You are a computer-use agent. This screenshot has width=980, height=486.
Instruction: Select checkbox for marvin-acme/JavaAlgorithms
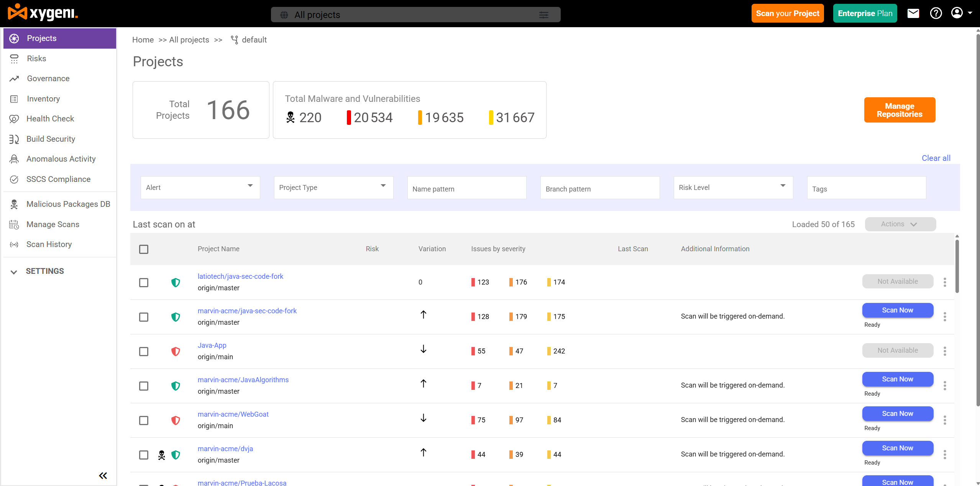(x=144, y=386)
